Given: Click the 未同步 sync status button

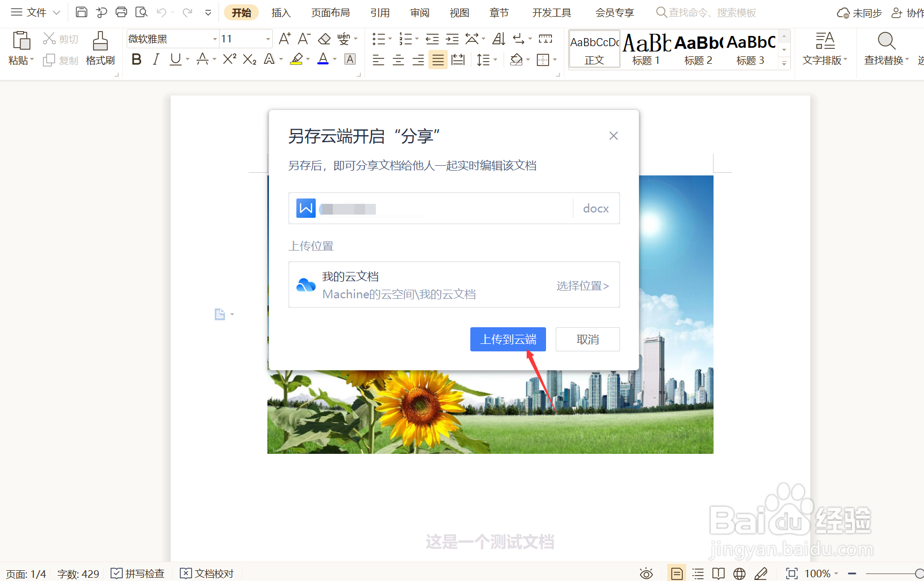Looking at the screenshot, I should [x=859, y=13].
